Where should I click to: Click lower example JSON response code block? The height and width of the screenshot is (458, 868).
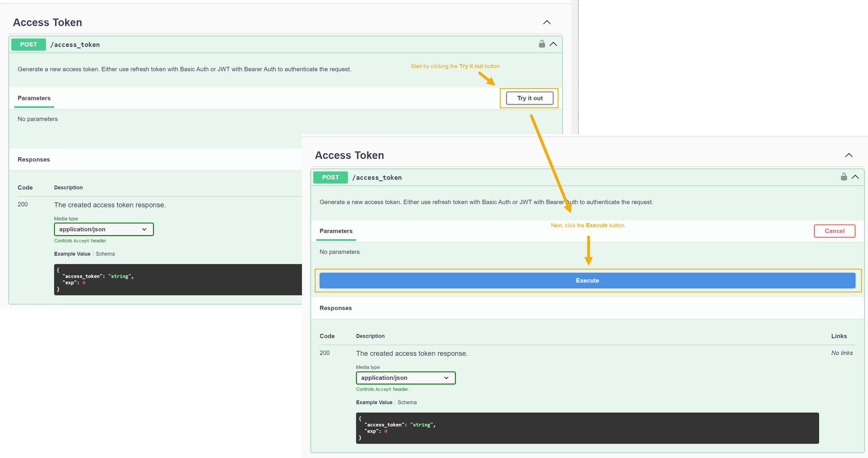[x=587, y=428]
